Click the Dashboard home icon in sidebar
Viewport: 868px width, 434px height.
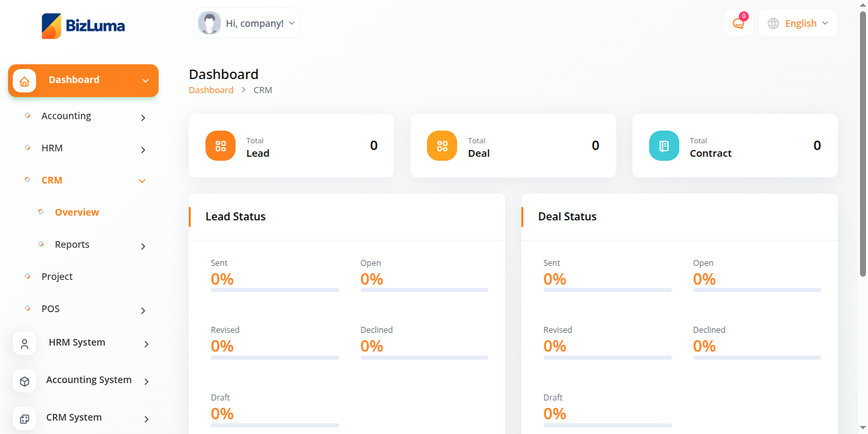pyautogui.click(x=25, y=81)
